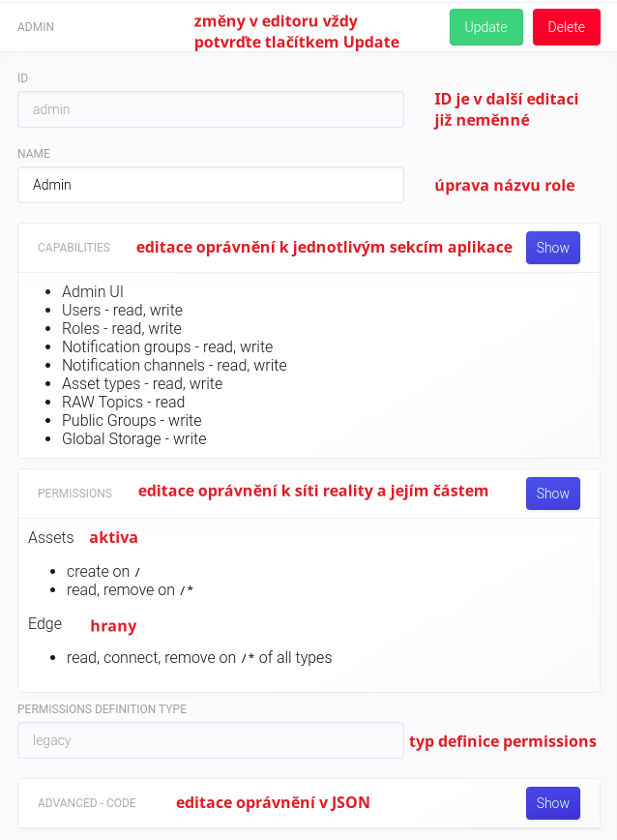617x840 pixels.
Task: Select the Permissions definition type legacy field
Action: 210,740
